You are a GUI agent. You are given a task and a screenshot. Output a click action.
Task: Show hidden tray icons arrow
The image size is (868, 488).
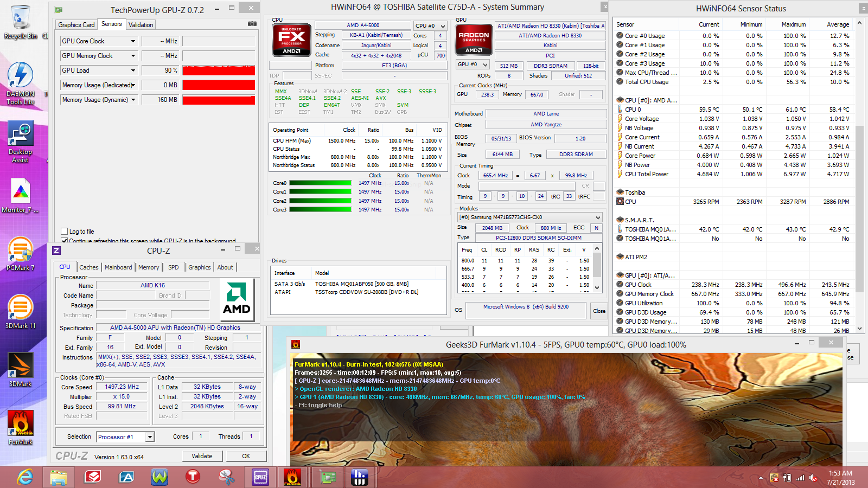click(761, 478)
